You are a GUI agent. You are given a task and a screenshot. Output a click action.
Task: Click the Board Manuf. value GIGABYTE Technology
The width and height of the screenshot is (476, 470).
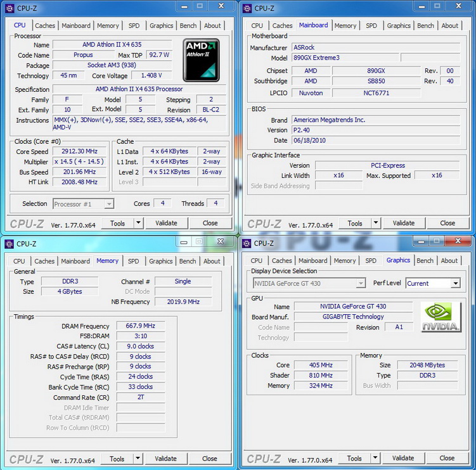click(x=354, y=317)
